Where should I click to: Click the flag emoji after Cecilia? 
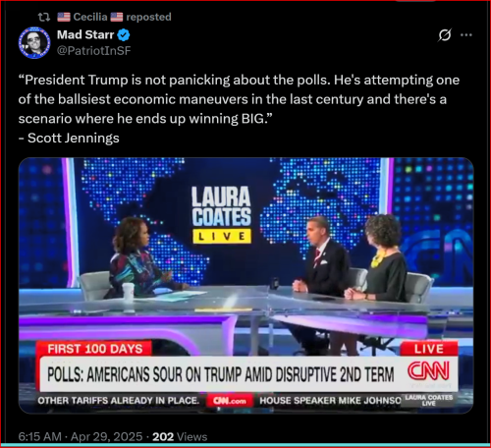117,17
